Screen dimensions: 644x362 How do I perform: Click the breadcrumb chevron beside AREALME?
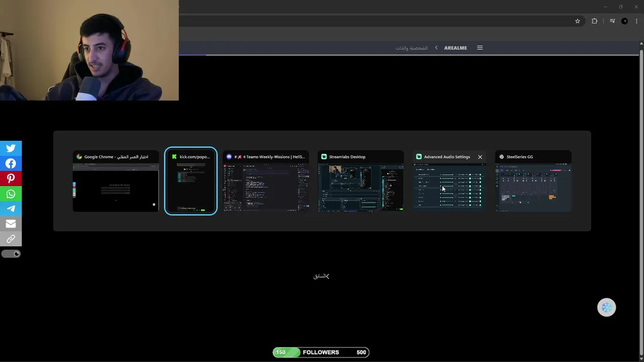coord(436,48)
